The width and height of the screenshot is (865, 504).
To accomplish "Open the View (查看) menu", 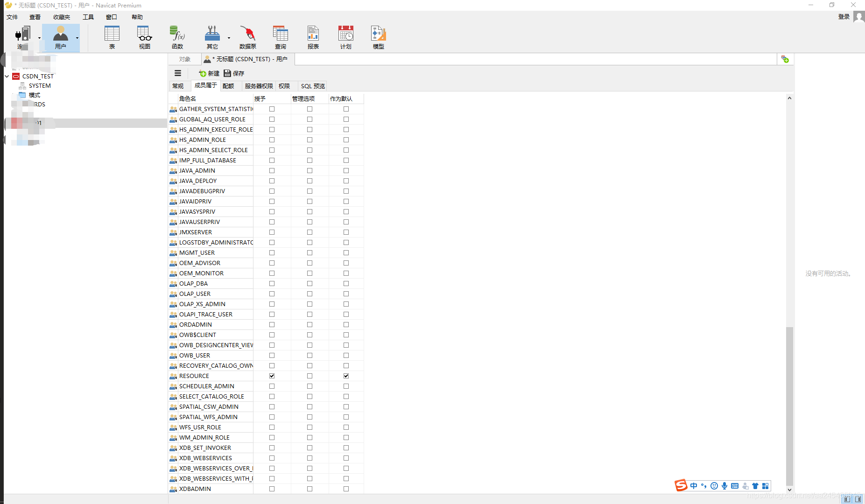I will click(x=35, y=17).
